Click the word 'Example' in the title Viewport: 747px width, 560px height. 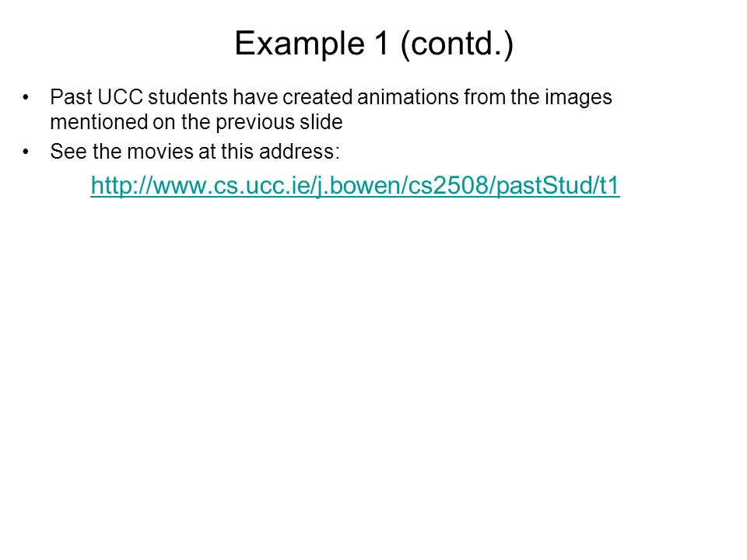pos(300,45)
